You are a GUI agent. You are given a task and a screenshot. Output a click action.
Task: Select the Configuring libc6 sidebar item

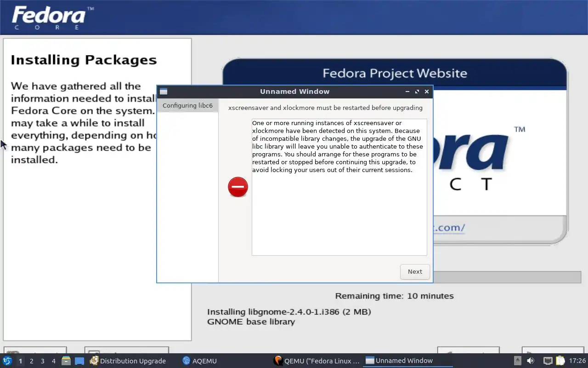point(187,105)
